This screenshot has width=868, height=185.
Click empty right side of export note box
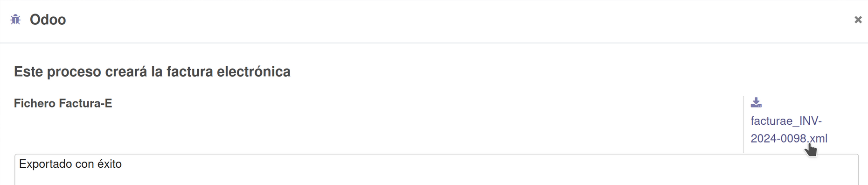[x=560, y=170]
